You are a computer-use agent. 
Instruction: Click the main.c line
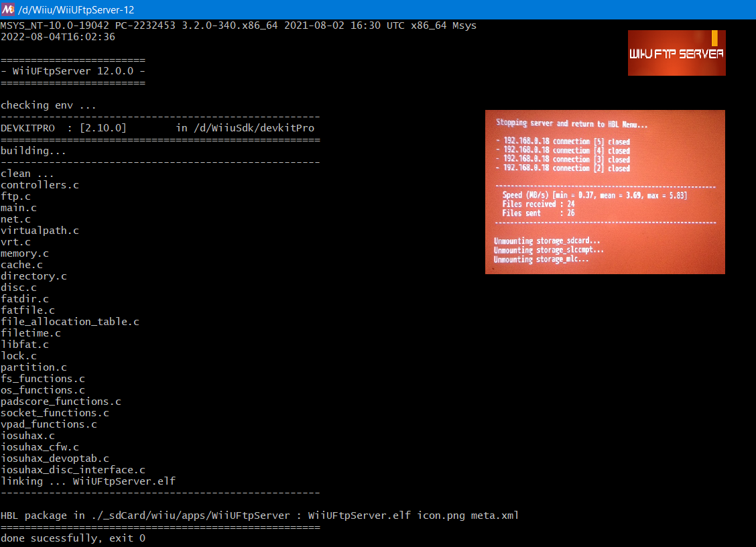[x=19, y=208]
